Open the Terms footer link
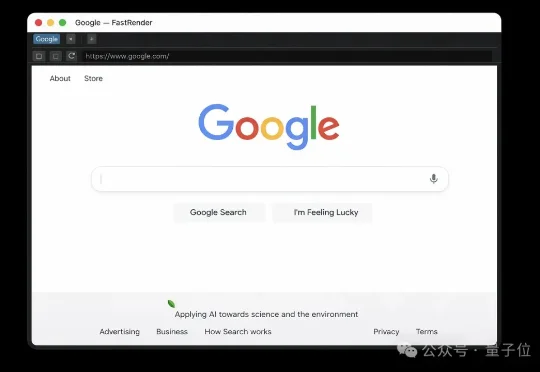 (427, 332)
